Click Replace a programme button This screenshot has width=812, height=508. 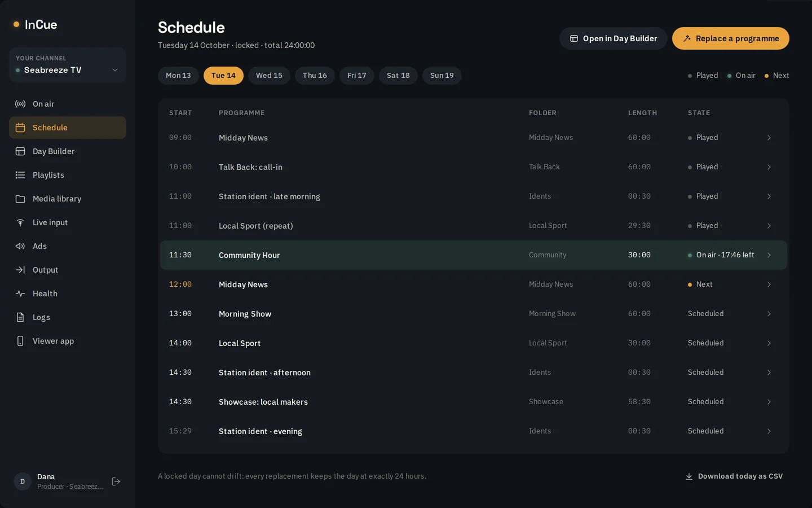(x=731, y=38)
